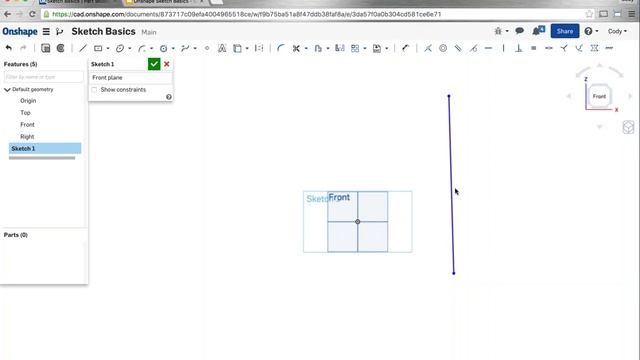This screenshot has width=640, height=360.
Task: Activate the Circle sketch tool
Action: [x=120, y=48]
